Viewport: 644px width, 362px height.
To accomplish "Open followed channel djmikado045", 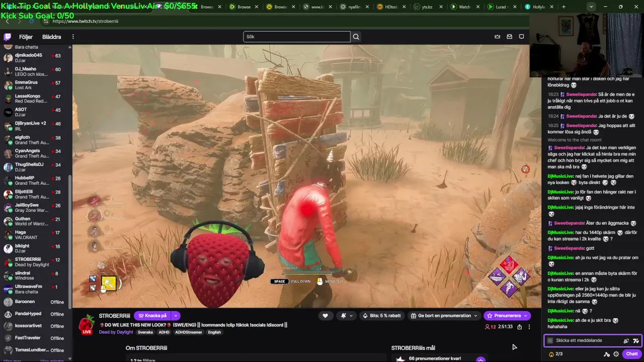I will coord(35,58).
